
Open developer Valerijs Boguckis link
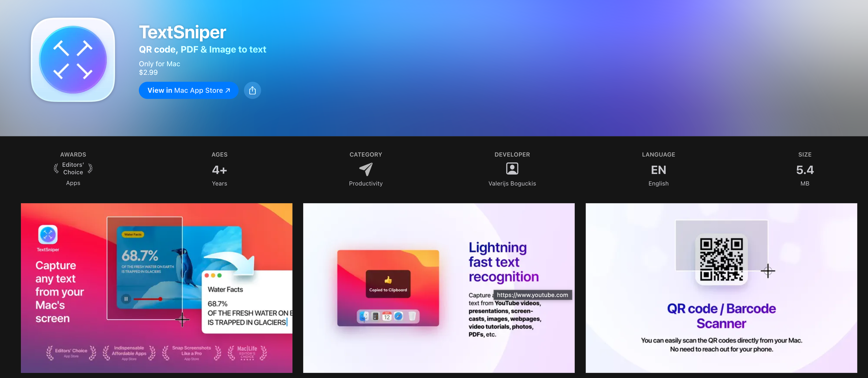(512, 183)
